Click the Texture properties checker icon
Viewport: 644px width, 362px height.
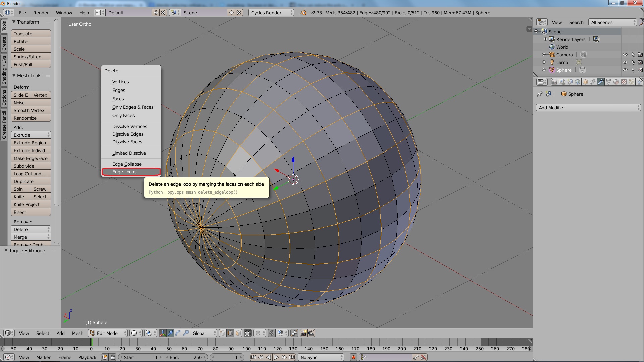pos(624,82)
